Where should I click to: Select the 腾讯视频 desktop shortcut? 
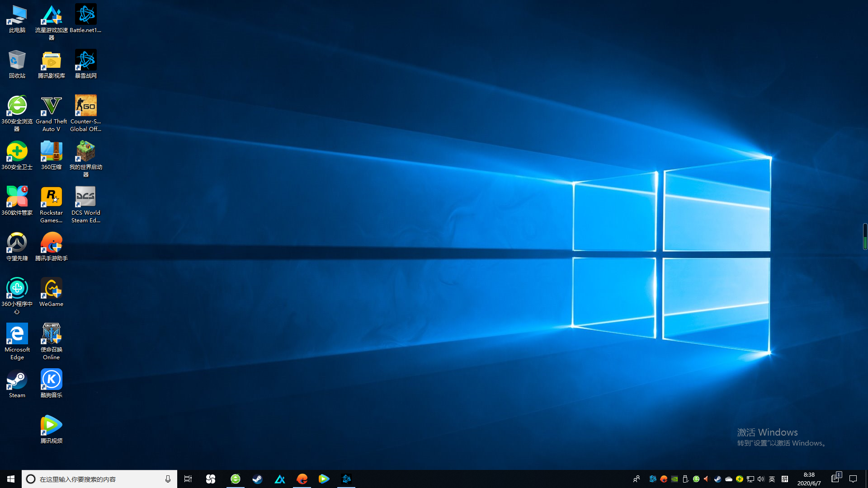point(52,430)
